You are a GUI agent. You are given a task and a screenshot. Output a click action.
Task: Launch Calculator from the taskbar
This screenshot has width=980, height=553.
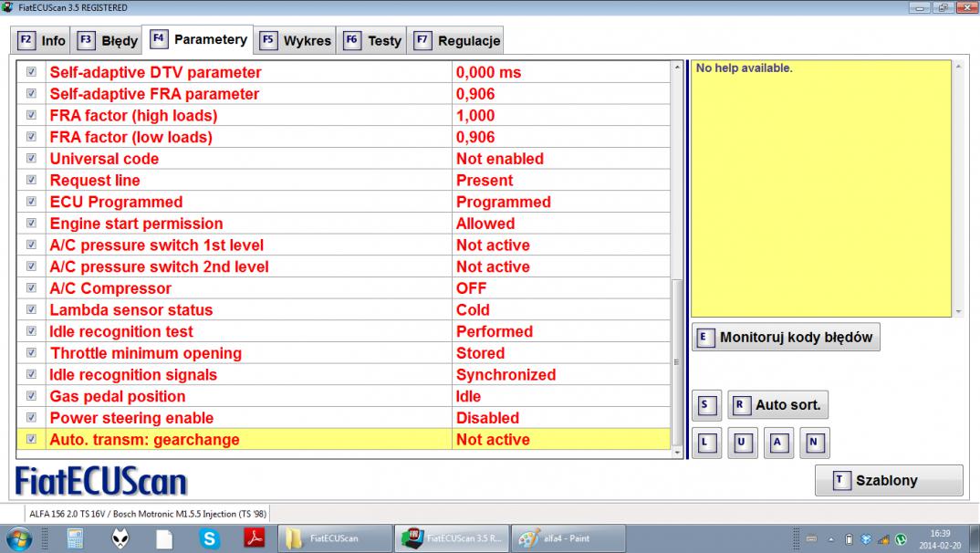75,538
